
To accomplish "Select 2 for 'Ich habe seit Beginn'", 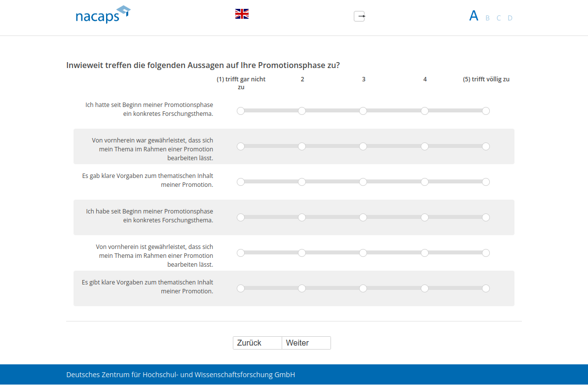I will pos(302,217).
